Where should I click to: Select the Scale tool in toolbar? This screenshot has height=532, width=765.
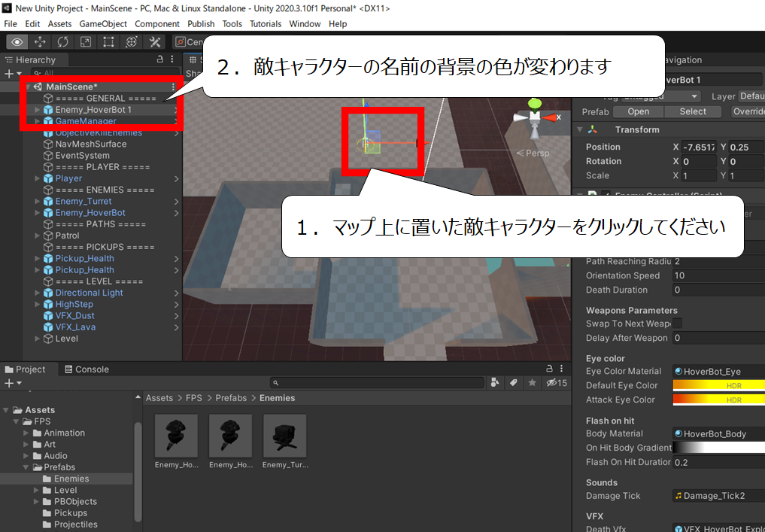[86, 42]
